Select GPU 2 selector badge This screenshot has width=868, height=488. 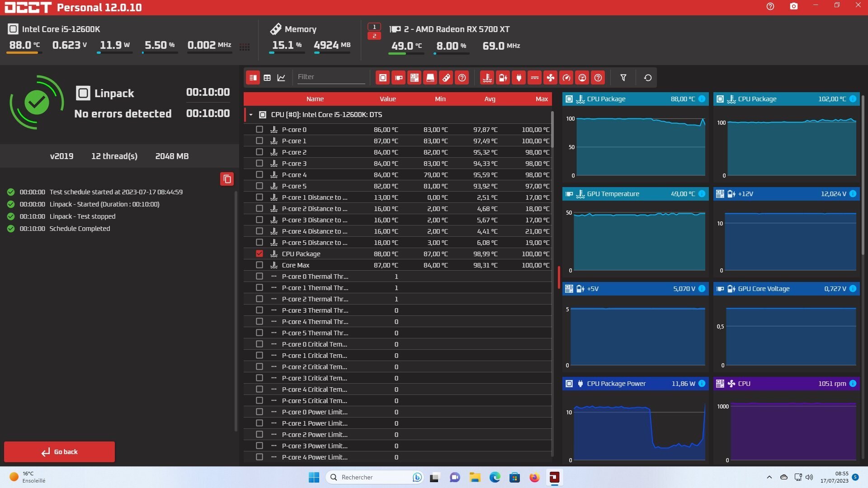click(x=374, y=36)
